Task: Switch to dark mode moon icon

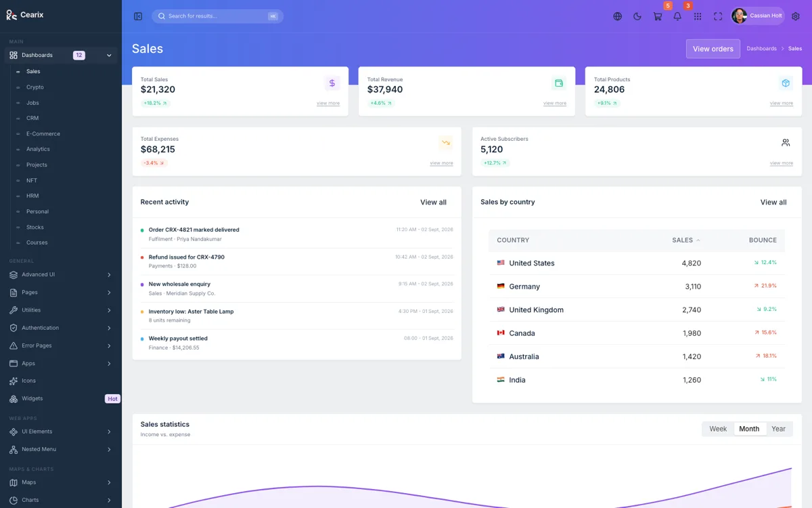Action: (637, 16)
